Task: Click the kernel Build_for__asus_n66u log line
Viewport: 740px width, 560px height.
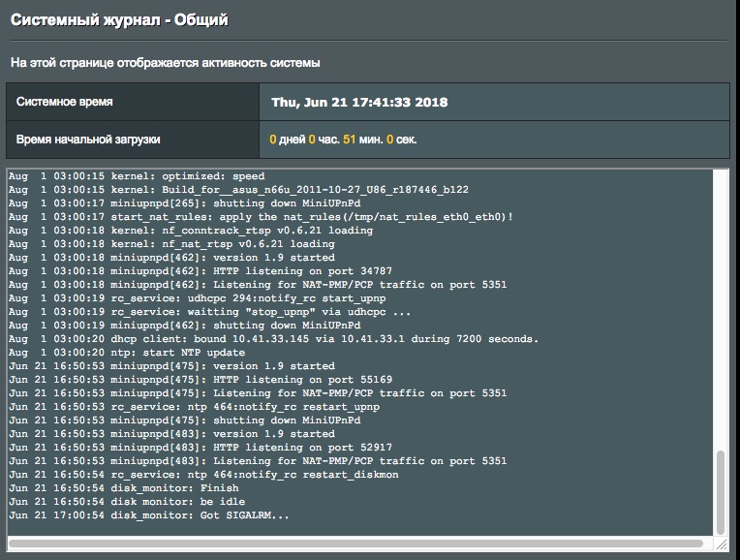Action: [238, 190]
